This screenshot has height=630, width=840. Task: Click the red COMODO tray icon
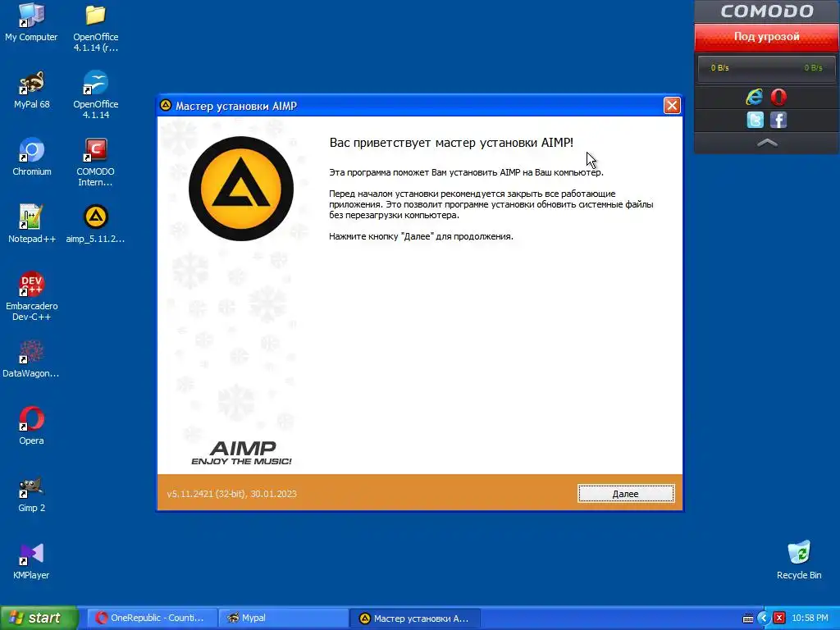779,618
